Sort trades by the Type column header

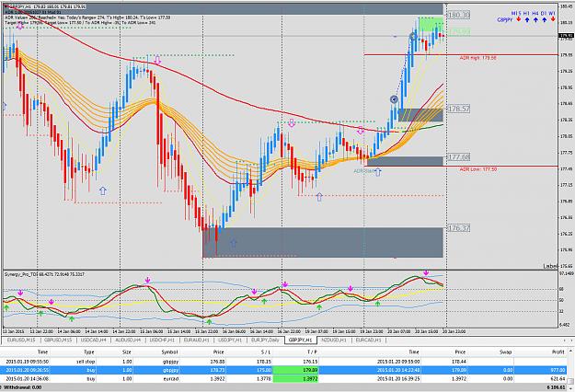[88, 352]
